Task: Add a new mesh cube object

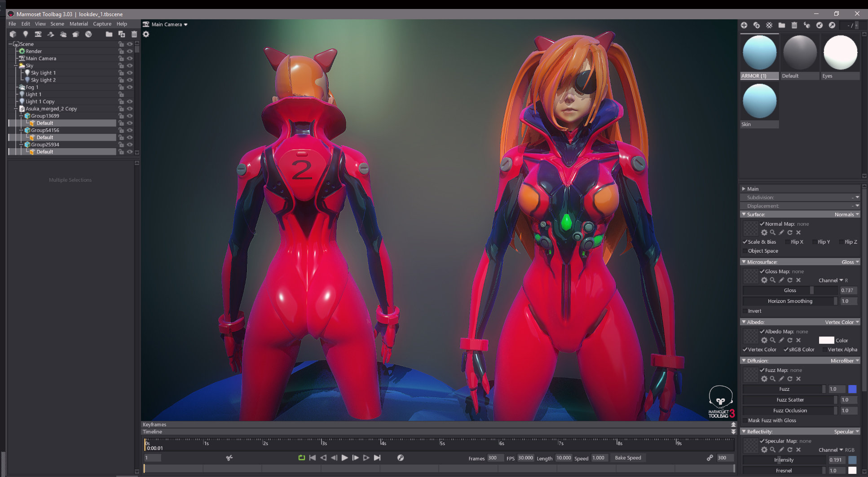Action: coord(13,34)
